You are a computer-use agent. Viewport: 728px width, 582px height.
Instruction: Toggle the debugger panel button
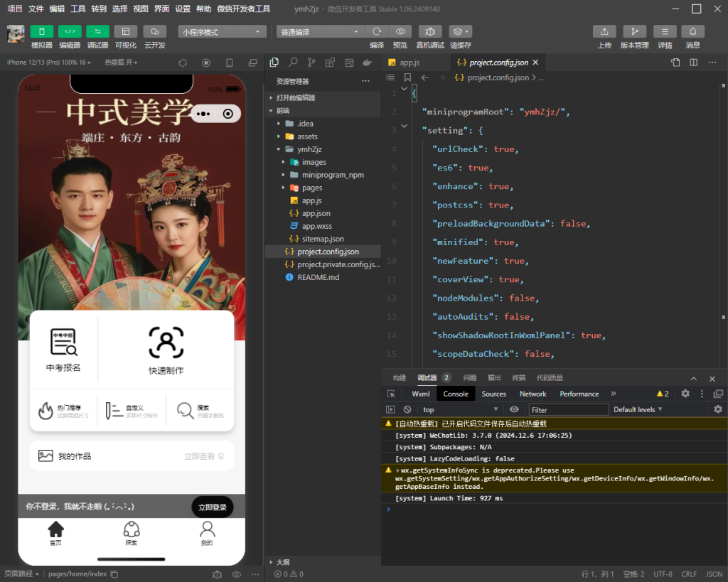[97, 31]
